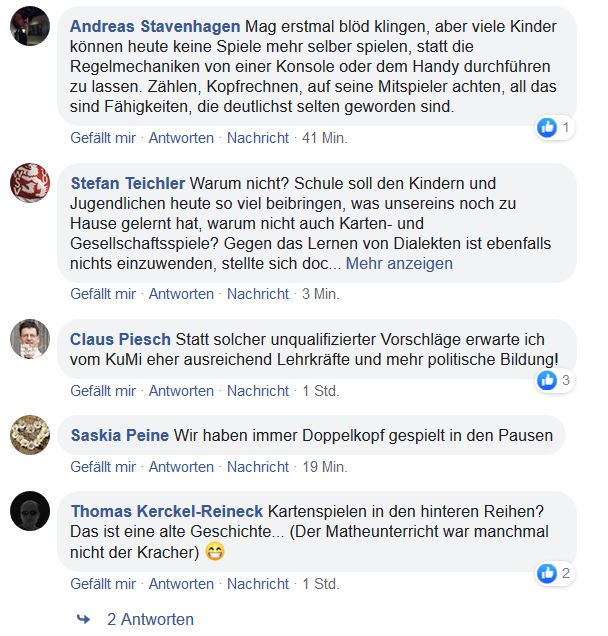The image size is (608, 636).
Task: View like reactions on Andreas Stavenhagen's comment
Action: coord(554,127)
